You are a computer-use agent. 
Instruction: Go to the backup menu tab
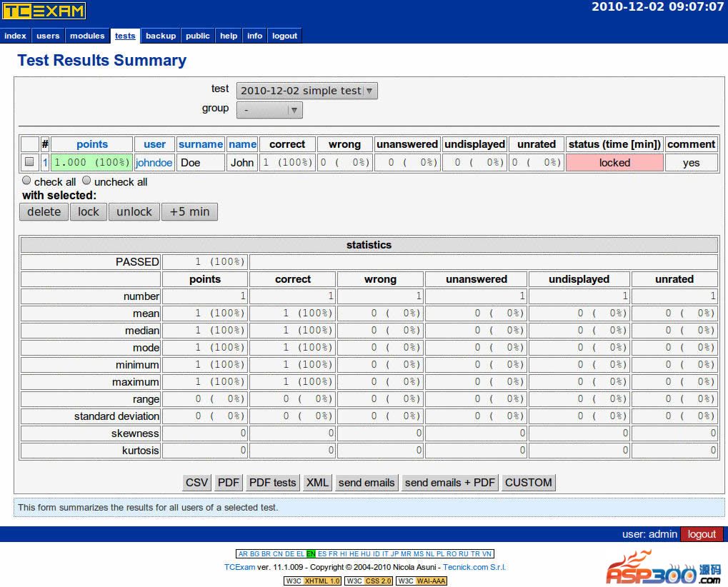(161, 36)
